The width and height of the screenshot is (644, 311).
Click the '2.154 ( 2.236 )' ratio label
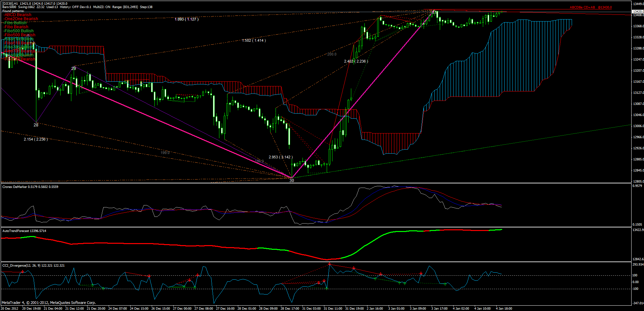click(36, 139)
